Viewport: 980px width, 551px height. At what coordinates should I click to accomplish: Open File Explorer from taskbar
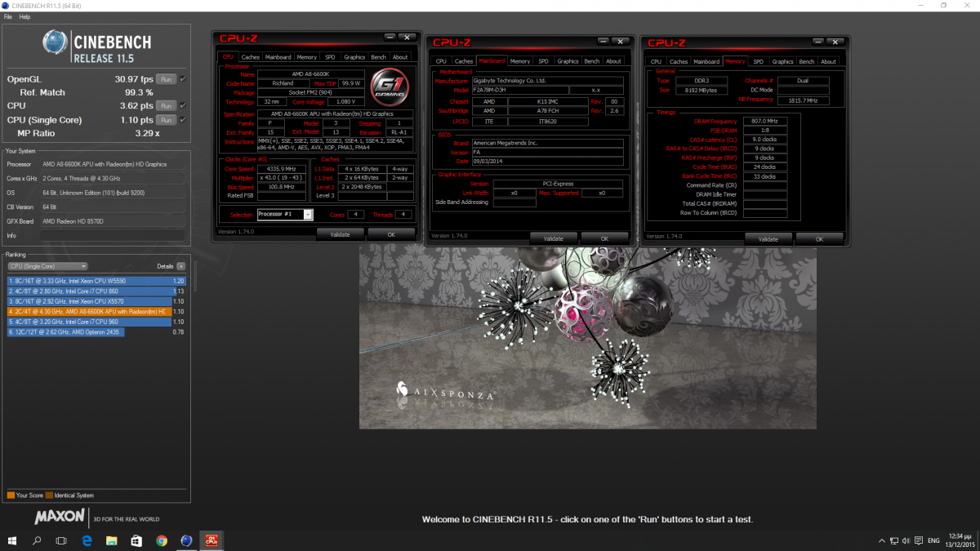click(112, 540)
